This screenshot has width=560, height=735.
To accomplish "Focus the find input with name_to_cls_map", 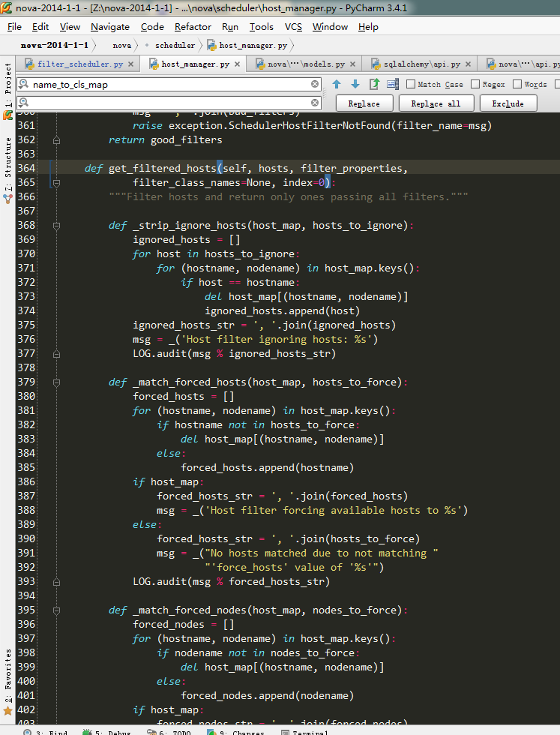I will click(169, 84).
